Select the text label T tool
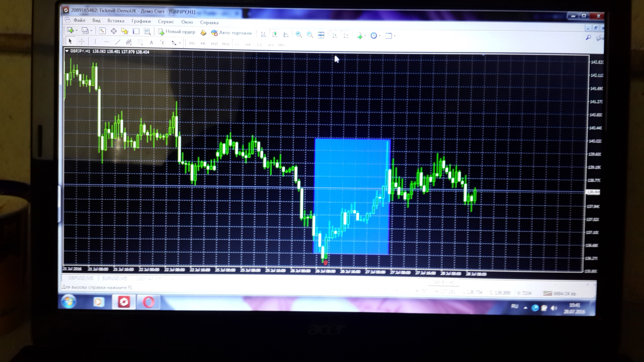This screenshot has height=362, width=644. tap(163, 43)
